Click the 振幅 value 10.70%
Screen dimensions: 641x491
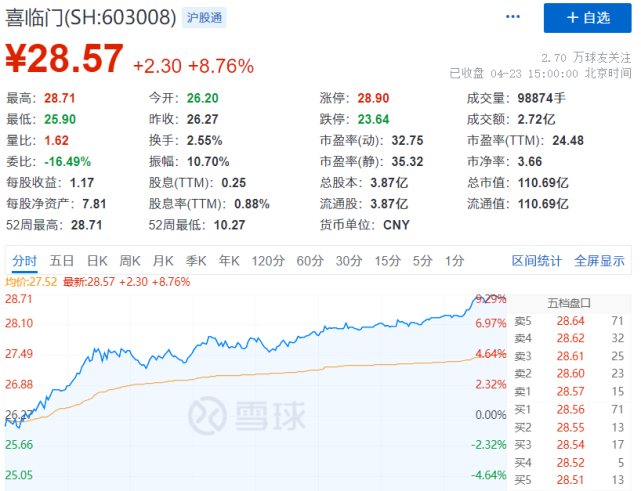coord(208,162)
